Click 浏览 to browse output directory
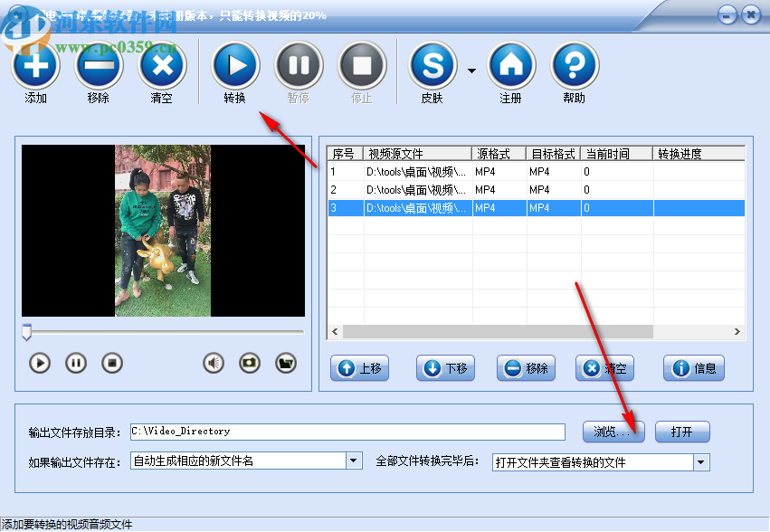 (x=613, y=432)
